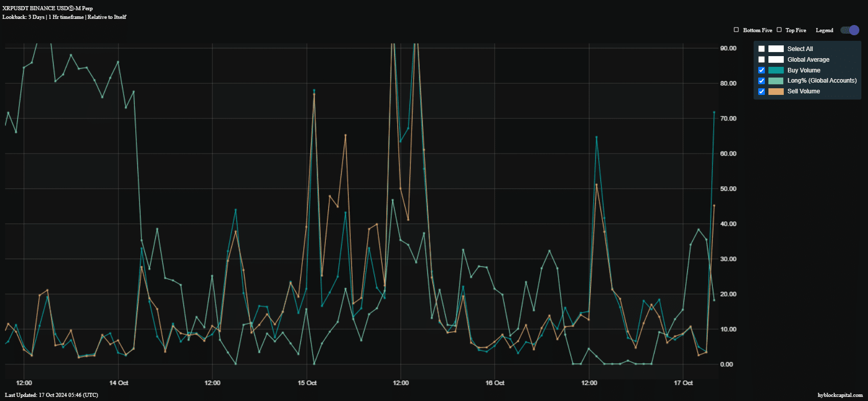Click the 80.00 y-axis value
The image size is (868, 401).
tap(728, 83)
